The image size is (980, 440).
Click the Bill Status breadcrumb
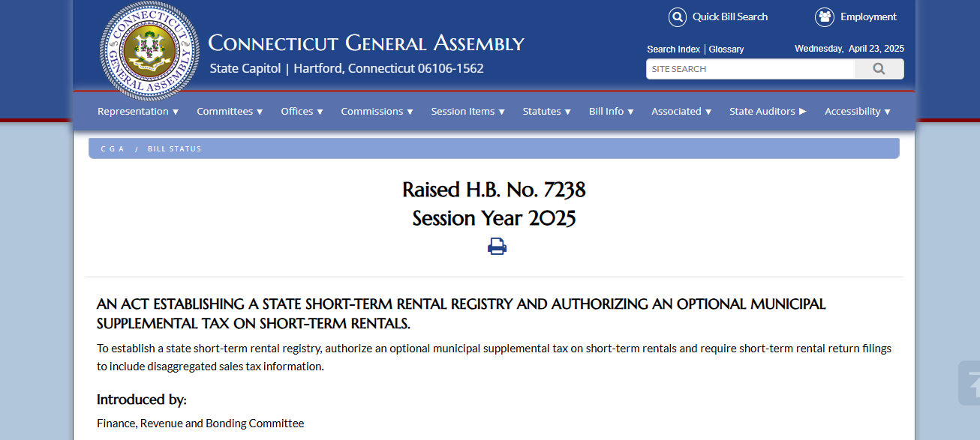click(x=175, y=148)
